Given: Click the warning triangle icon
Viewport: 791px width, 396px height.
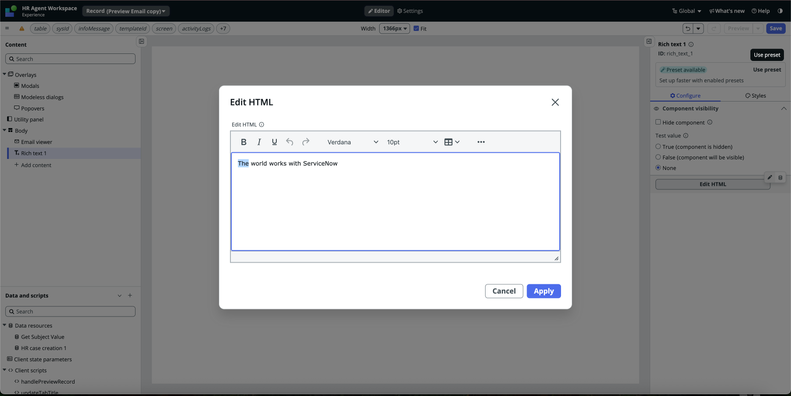Looking at the screenshot, I should (22, 29).
